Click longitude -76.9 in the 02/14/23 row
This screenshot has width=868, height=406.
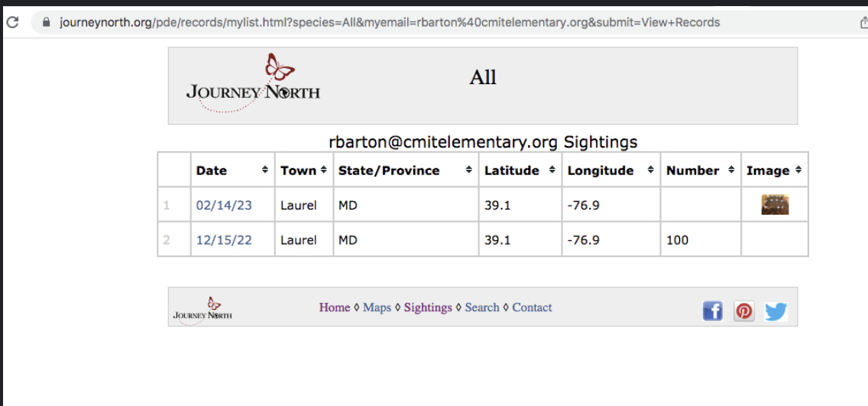coord(584,206)
